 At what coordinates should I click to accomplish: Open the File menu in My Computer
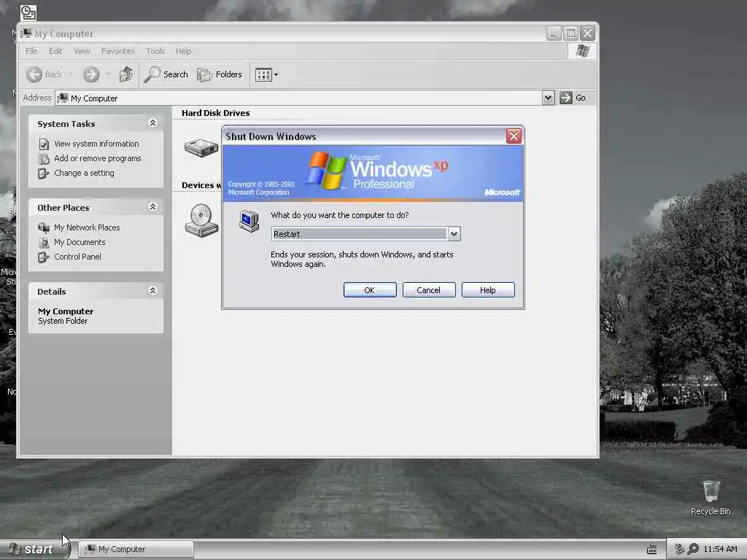(x=31, y=51)
